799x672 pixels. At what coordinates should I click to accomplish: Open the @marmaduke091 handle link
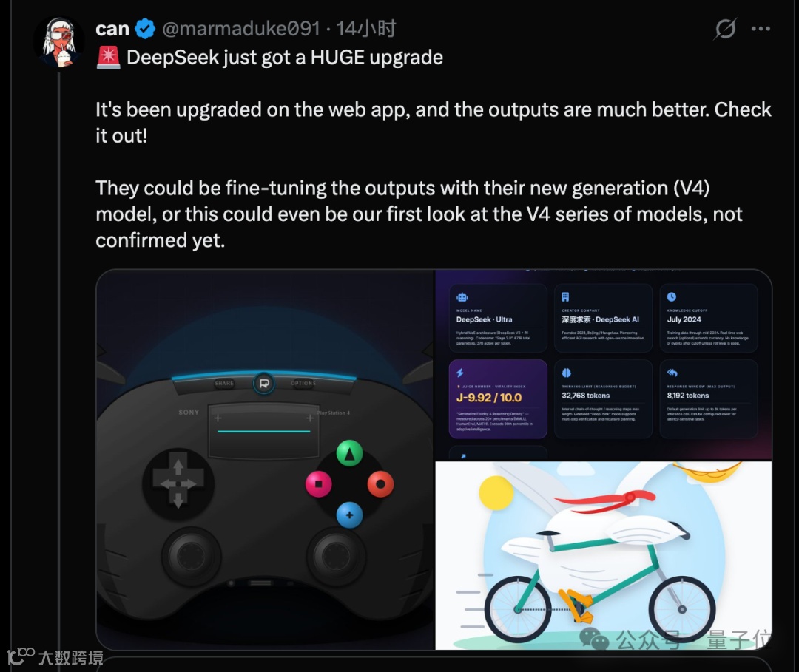pyautogui.click(x=241, y=29)
